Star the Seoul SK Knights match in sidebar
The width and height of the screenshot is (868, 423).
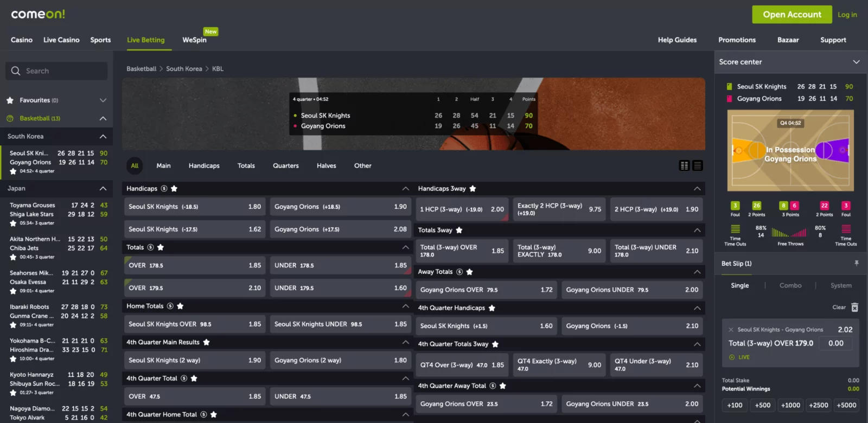point(13,171)
